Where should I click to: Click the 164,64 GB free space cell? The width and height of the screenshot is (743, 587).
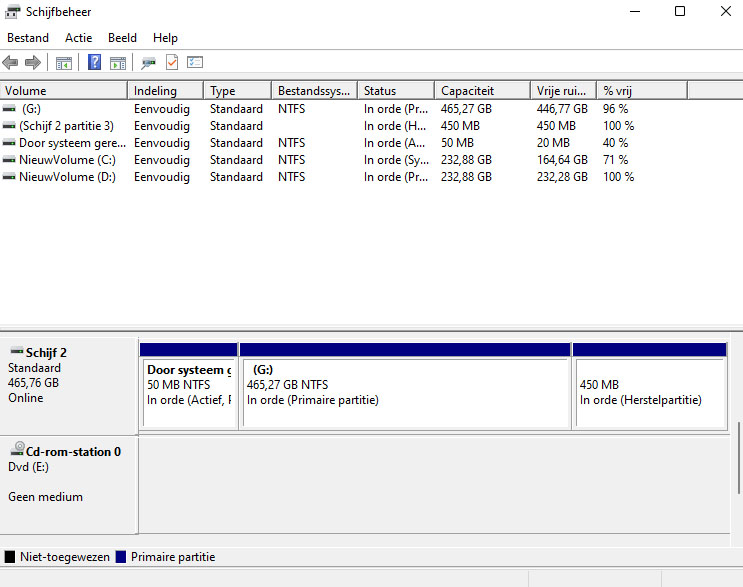point(562,160)
